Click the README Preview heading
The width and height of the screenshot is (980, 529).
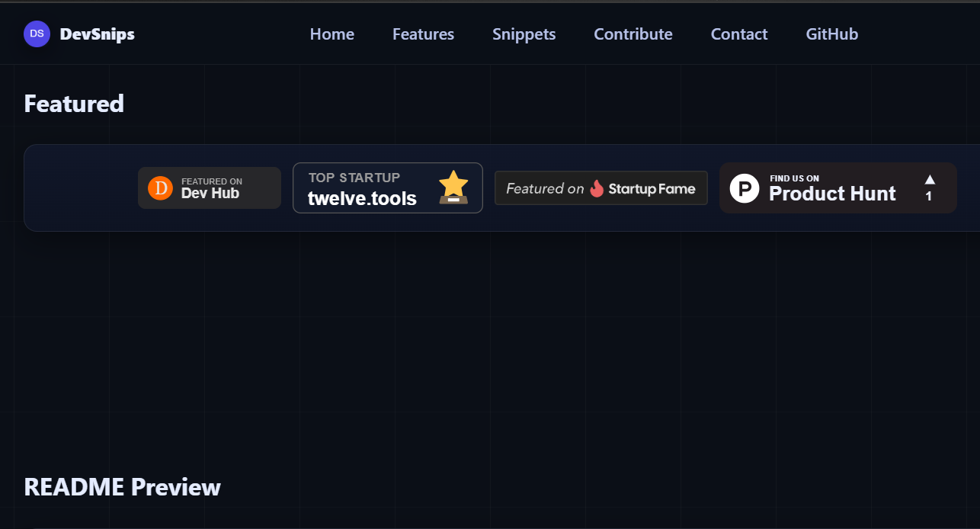pyautogui.click(x=123, y=487)
